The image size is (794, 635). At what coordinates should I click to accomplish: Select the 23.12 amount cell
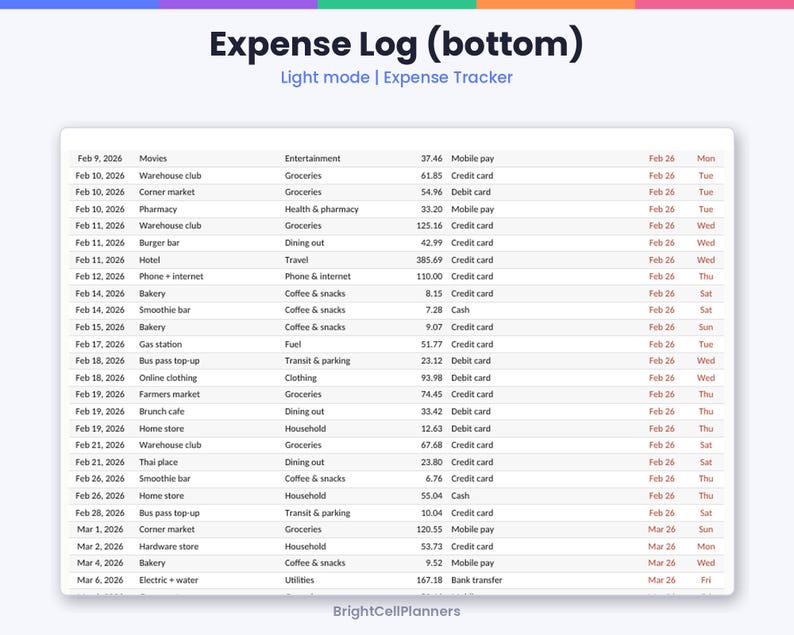coord(431,361)
